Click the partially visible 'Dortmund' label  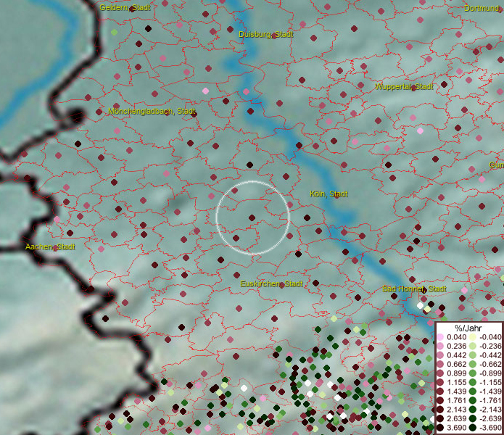483,9
